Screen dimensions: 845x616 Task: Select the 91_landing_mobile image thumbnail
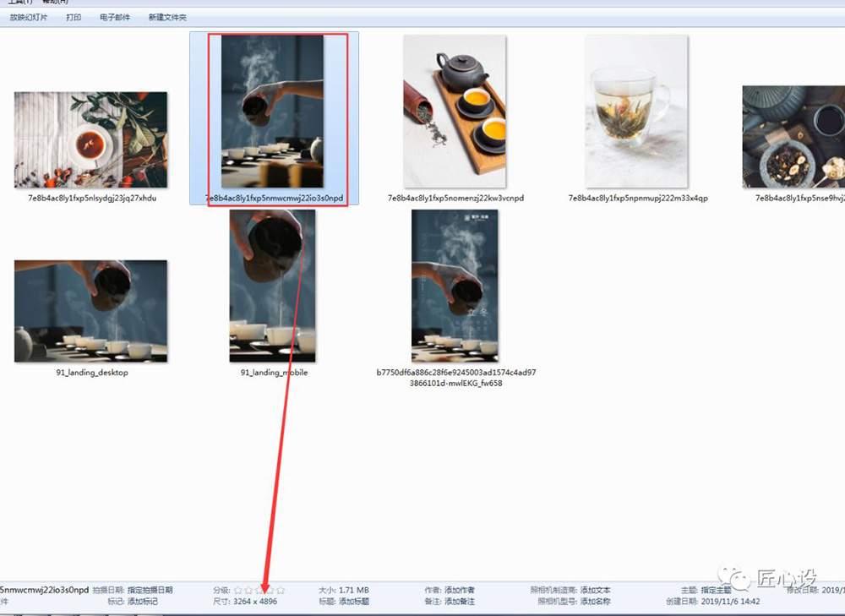pyautogui.click(x=272, y=286)
